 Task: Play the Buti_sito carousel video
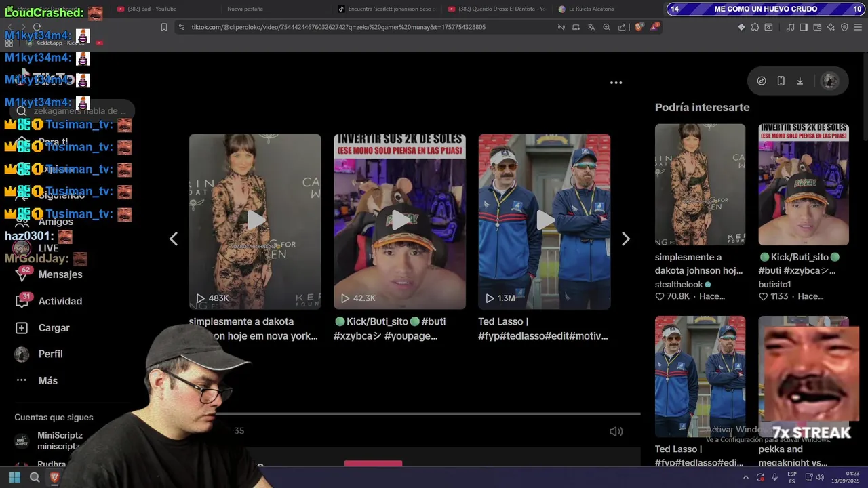coord(399,221)
